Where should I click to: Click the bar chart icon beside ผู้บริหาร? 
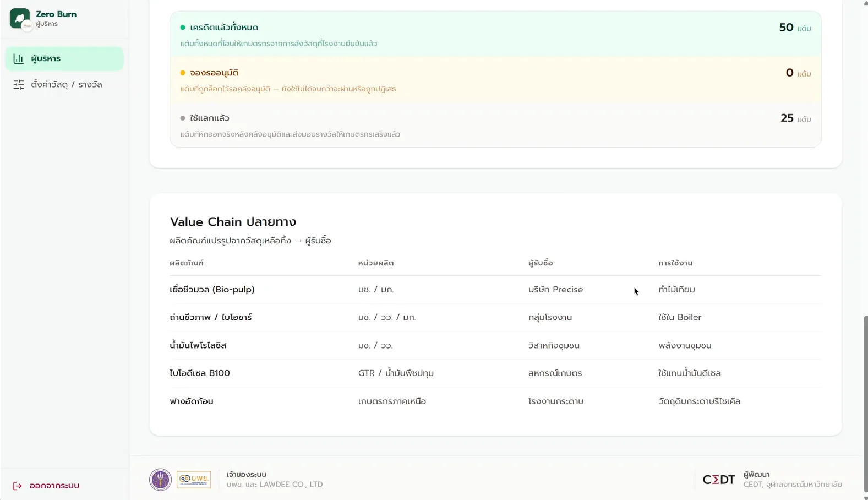click(x=19, y=58)
